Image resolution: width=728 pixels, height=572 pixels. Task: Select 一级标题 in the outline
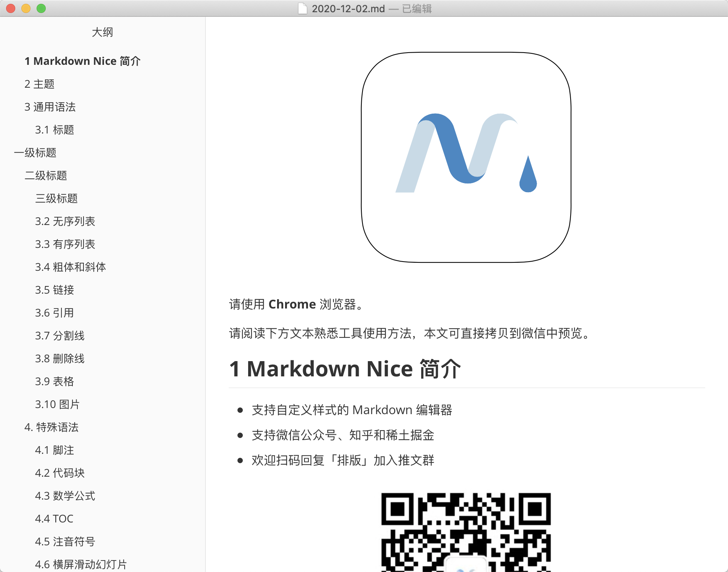(35, 153)
